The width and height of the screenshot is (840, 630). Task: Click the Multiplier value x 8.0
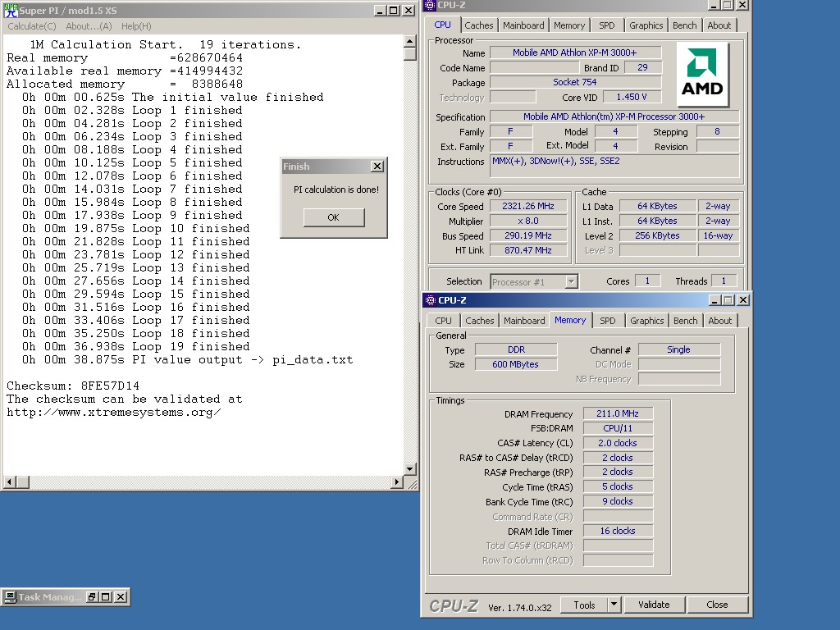click(528, 221)
